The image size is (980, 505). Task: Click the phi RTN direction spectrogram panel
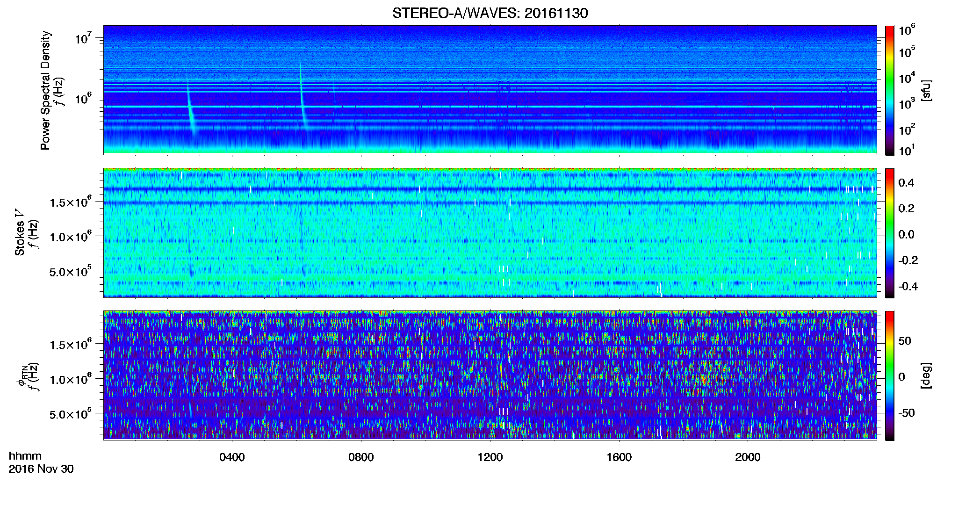tap(490, 375)
